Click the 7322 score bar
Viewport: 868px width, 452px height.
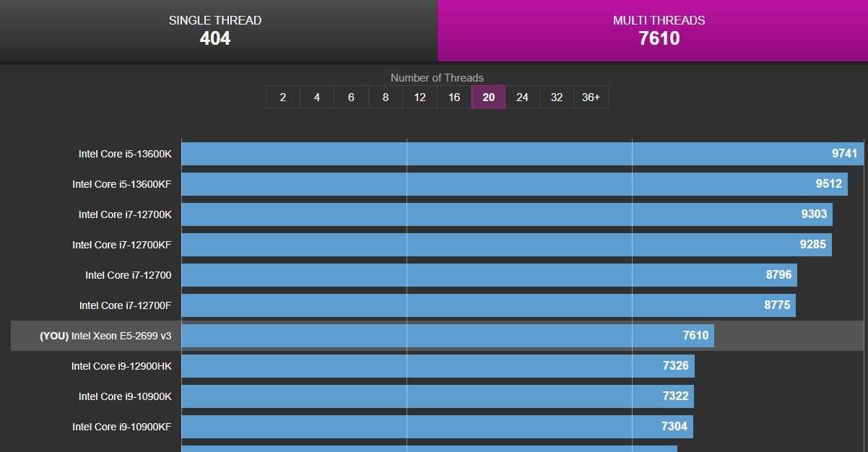438,396
